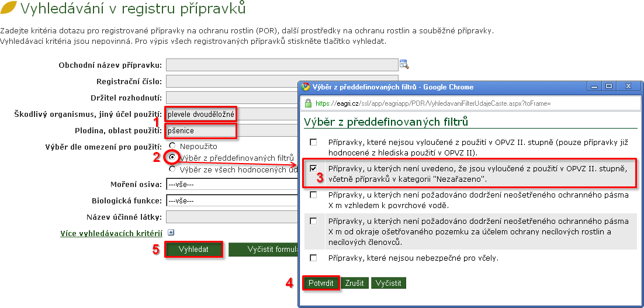Click the Registrační číslo input field
Screen dimensions: 644x308
pyautogui.click(x=282, y=81)
